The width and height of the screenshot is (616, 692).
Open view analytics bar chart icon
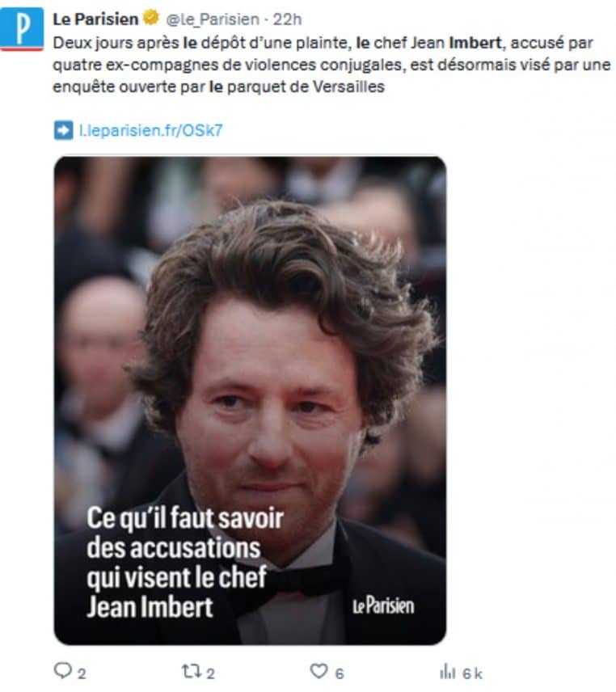point(447,672)
